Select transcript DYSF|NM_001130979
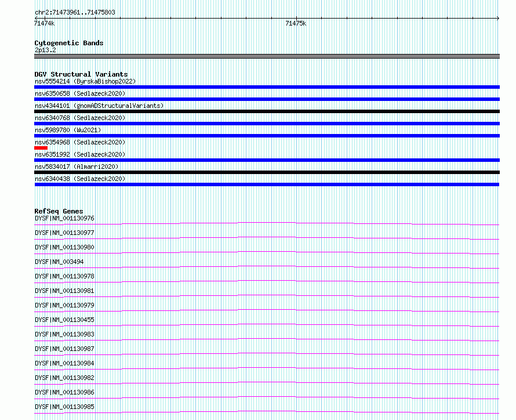The width and height of the screenshot is (516, 420). point(64,305)
